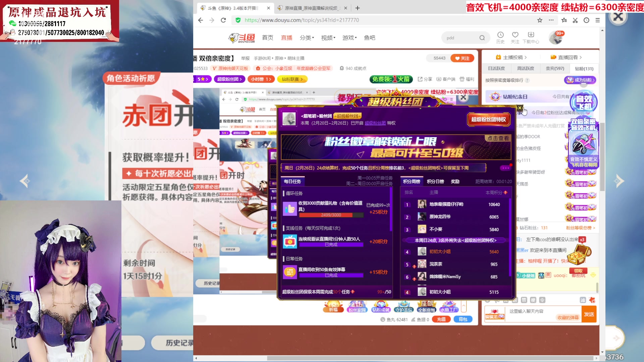Bookmark this page with star icon
The width and height of the screenshot is (644, 362).
540,20
